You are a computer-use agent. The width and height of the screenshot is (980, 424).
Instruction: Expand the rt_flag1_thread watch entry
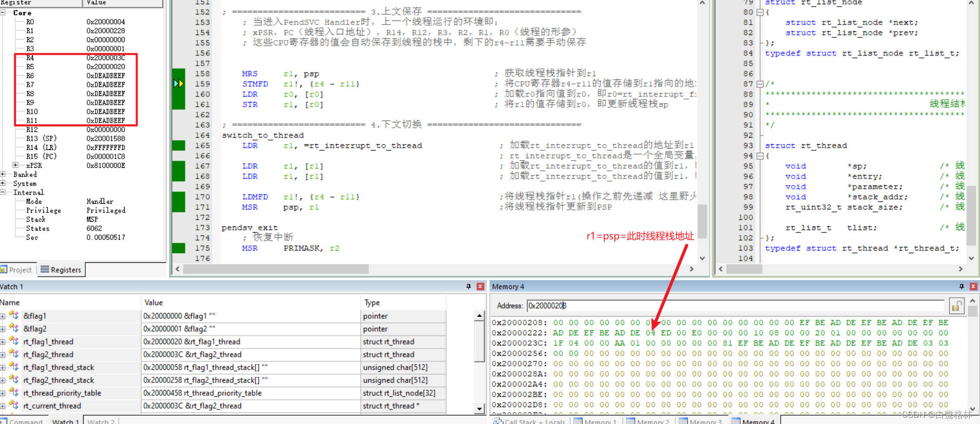3,342
